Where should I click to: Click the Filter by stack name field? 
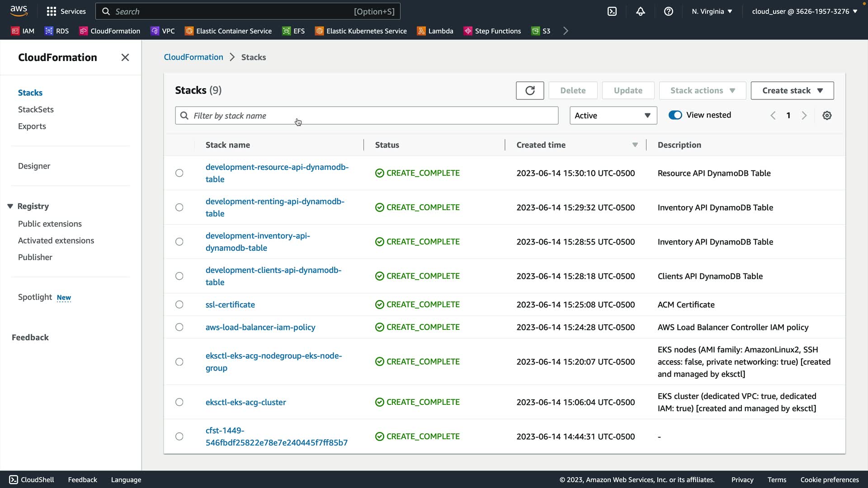point(366,116)
